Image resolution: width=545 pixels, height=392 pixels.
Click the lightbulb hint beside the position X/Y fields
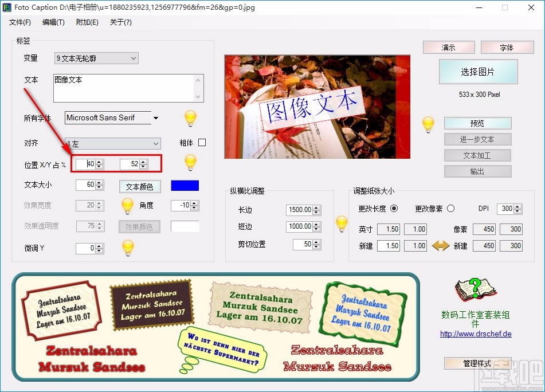point(190,163)
